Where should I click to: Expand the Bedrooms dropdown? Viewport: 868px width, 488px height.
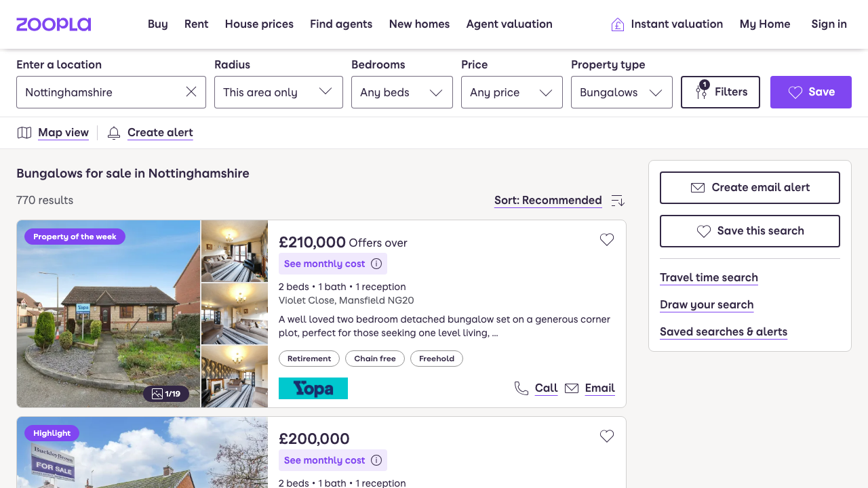(x=401, y=91)
